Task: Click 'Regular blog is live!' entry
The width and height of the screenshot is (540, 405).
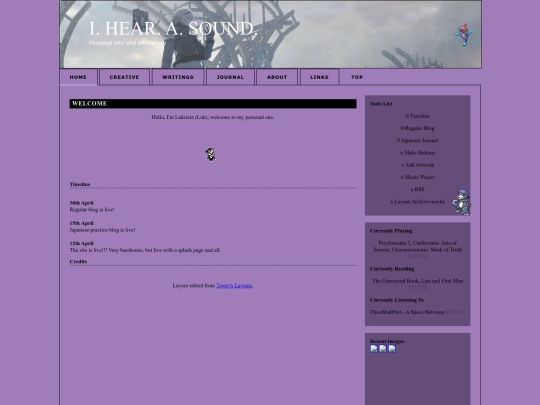Action: tap(92, 209)
